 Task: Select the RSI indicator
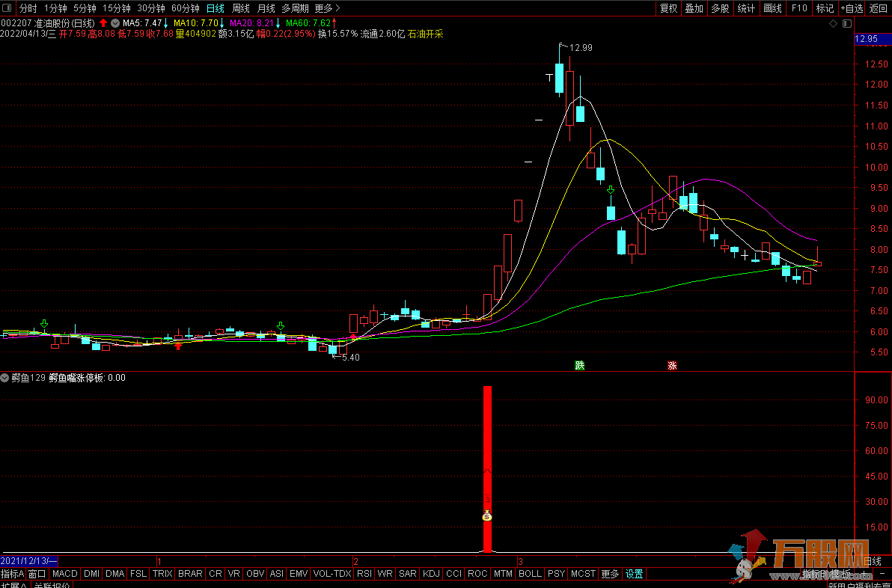tap(364, 574)
